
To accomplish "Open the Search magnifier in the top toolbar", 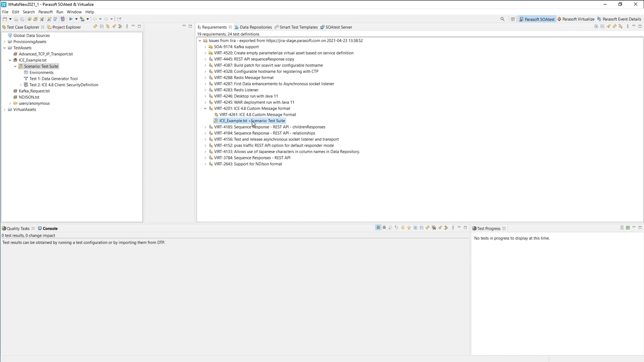I will click(502, 19).
